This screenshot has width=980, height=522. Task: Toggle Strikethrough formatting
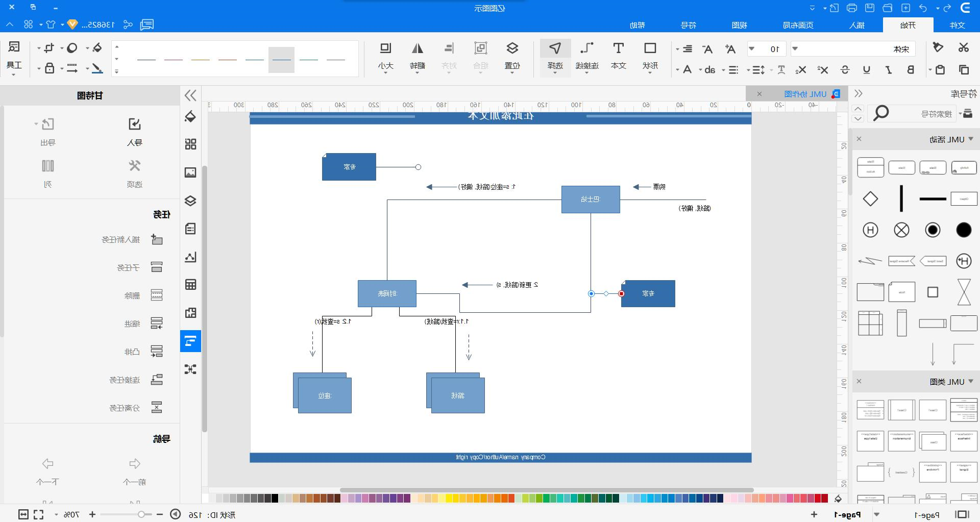pos(845,70)
